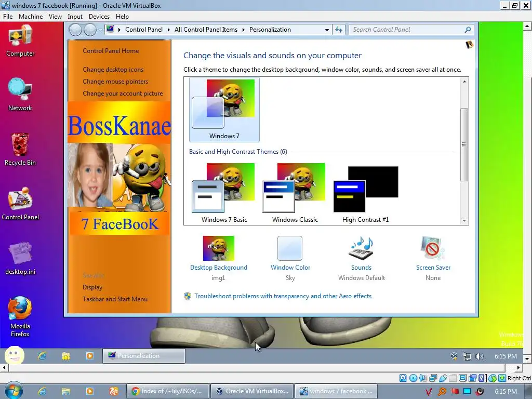Click VirtualBox shared folders indicator
532x399 pixels.
pos(453,378)
